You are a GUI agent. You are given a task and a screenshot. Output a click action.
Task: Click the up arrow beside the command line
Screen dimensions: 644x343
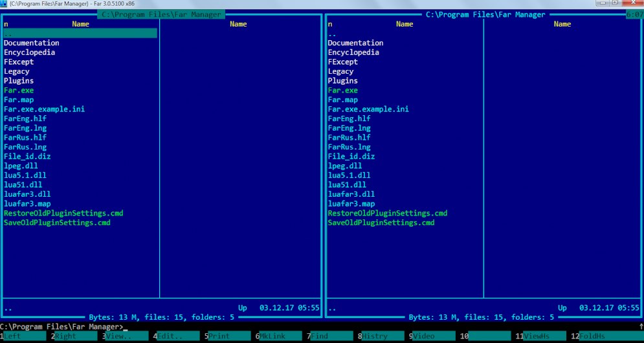click(641, 327)
